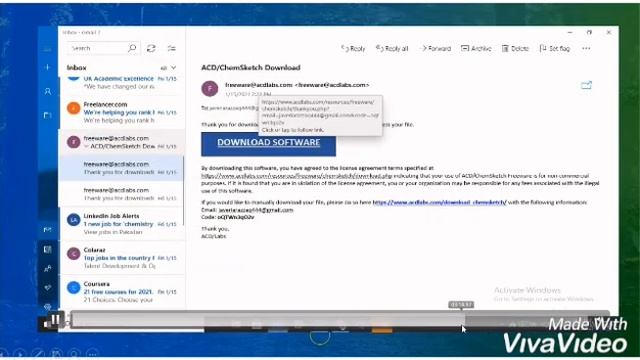The image size is (640, 360).
Task: Click the purple F sender avatar in header
Action: click(x=210, y=88)
